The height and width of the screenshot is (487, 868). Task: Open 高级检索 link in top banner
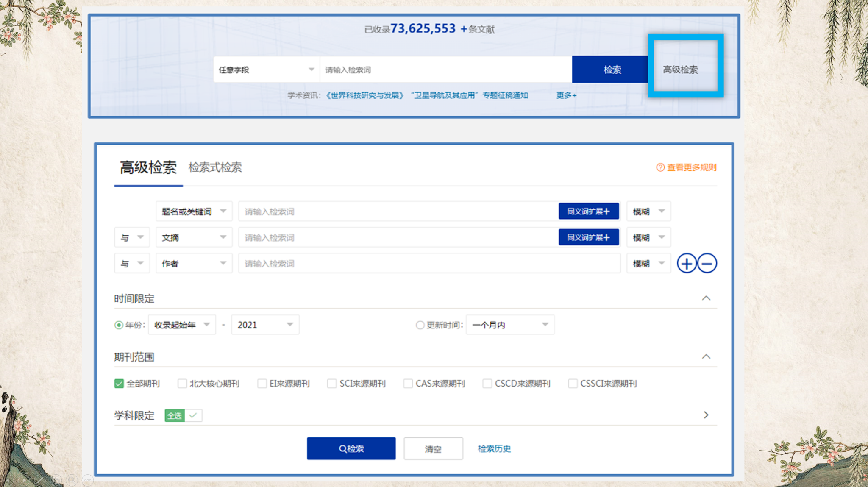point(680,70)
